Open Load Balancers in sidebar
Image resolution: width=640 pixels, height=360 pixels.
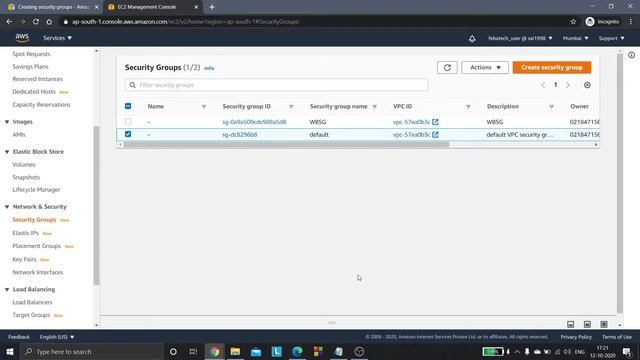pos(32,302)
